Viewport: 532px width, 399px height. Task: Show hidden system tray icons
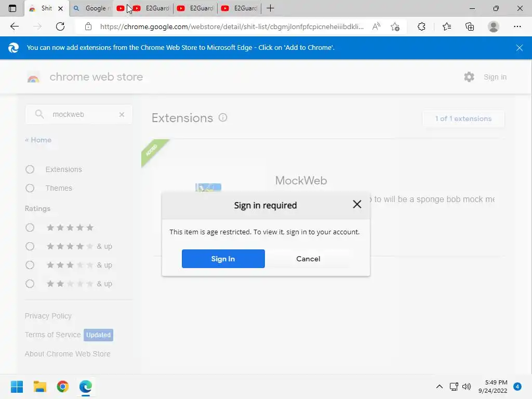click(x=439, y=387)
